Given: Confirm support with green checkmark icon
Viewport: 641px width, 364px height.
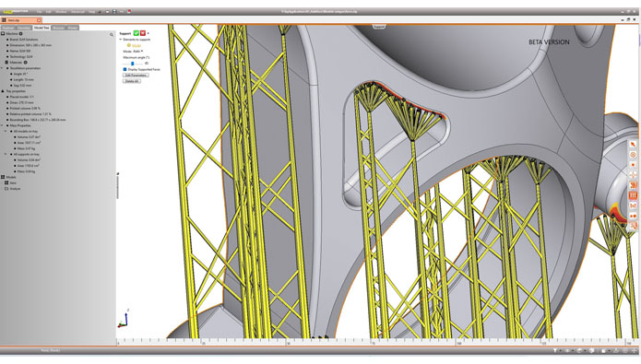Looking at the screenshot, I should pos(137,33).
